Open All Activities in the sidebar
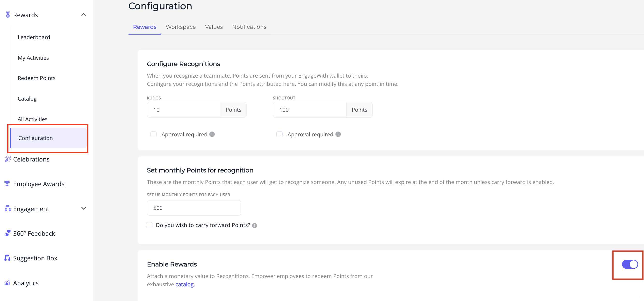The height and width of the screenshot is (301, 644). 33,119
